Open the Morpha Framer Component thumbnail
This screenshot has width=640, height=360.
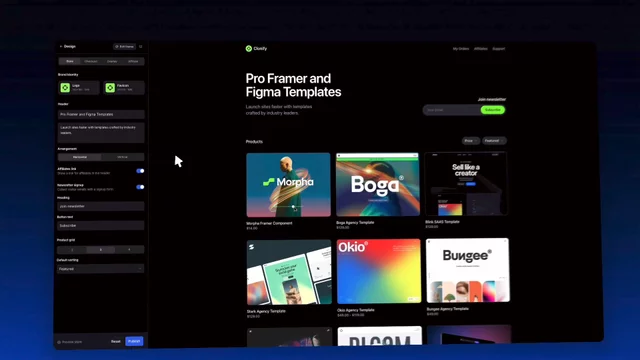tap(288, 185)
